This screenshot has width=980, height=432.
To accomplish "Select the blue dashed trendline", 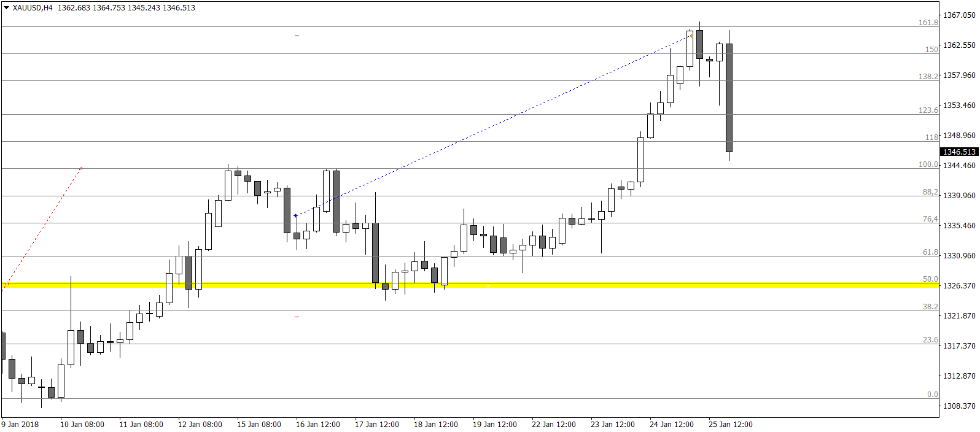I will pos(494,125).
